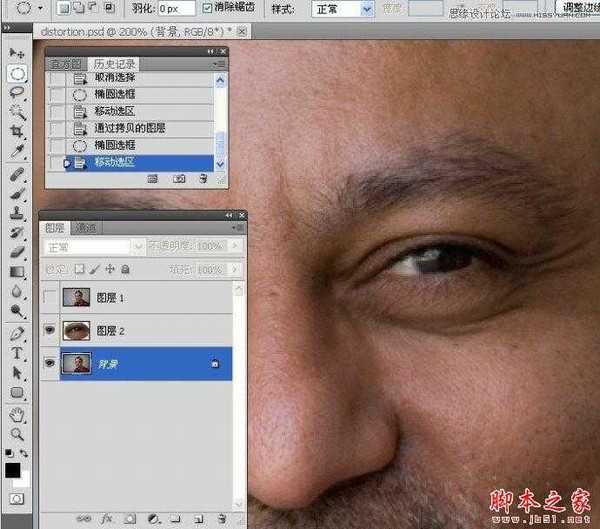600x529 pixels.
Task: Switch to the 直方图 (Histogram) tab
Action: [62, 63]
